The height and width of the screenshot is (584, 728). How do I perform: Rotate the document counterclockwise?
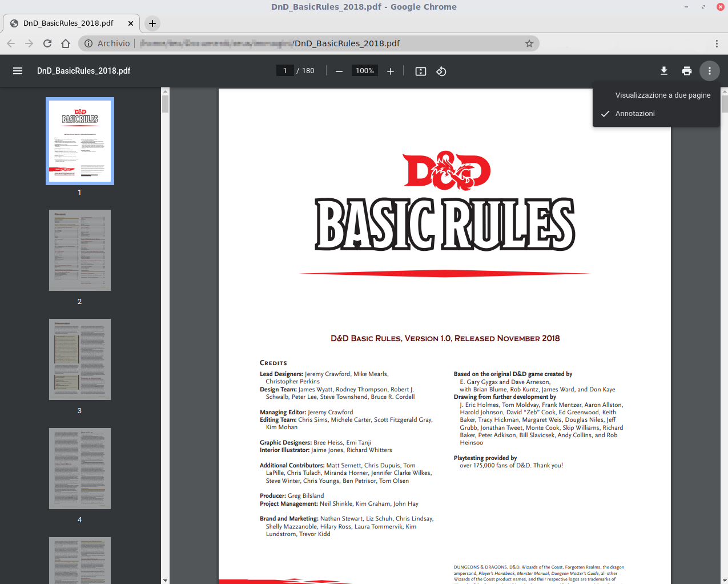point(441,71)
